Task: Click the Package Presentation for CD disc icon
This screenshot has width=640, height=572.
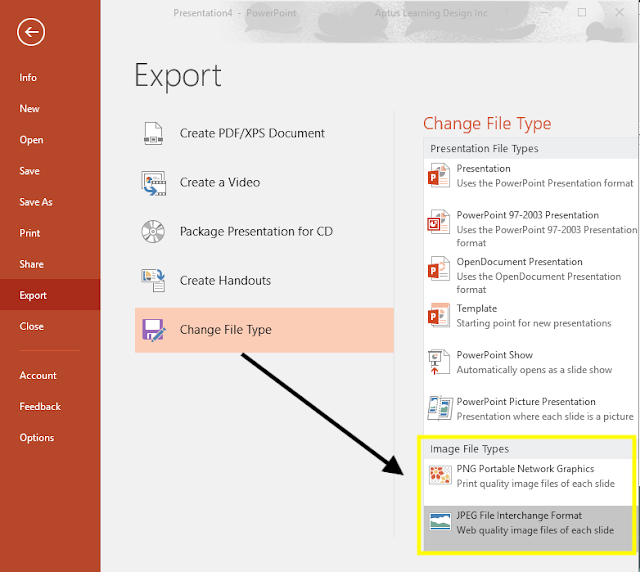Action: 153,231
